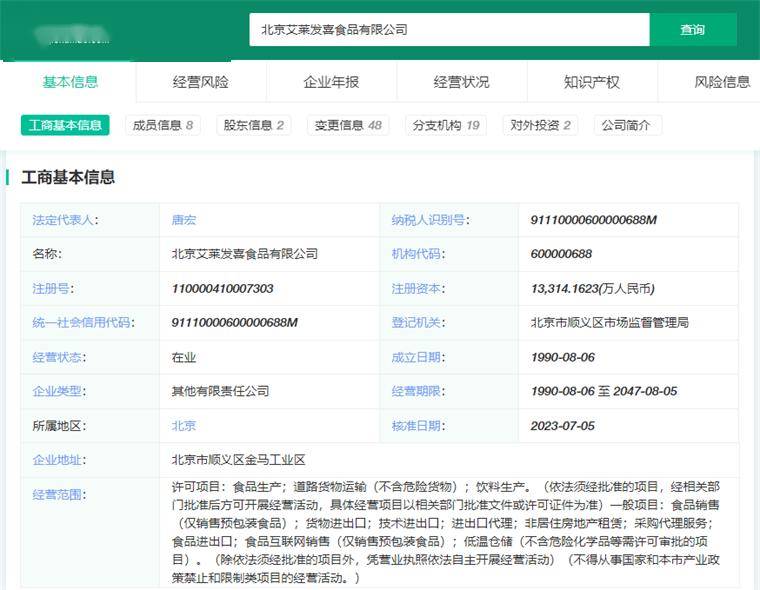Click the 机构代码 label
The height and width of the screenshot is (590, 760).
[418, 254]
